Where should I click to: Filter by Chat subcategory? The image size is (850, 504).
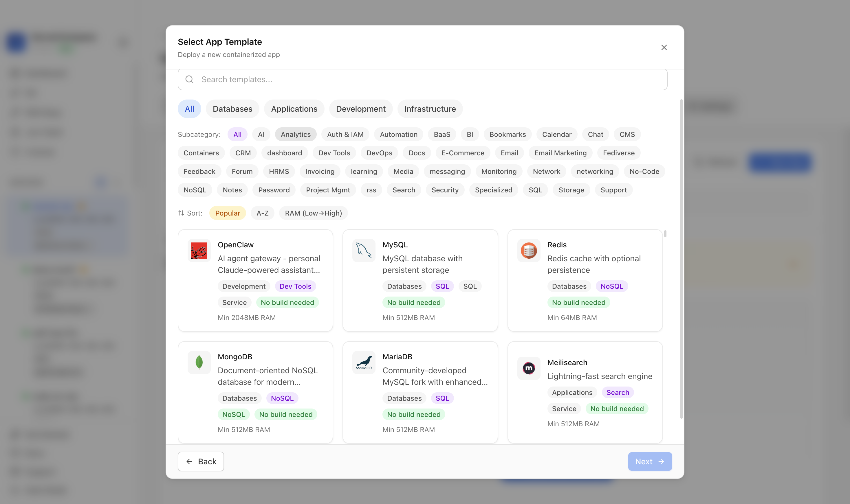(595, 135)
